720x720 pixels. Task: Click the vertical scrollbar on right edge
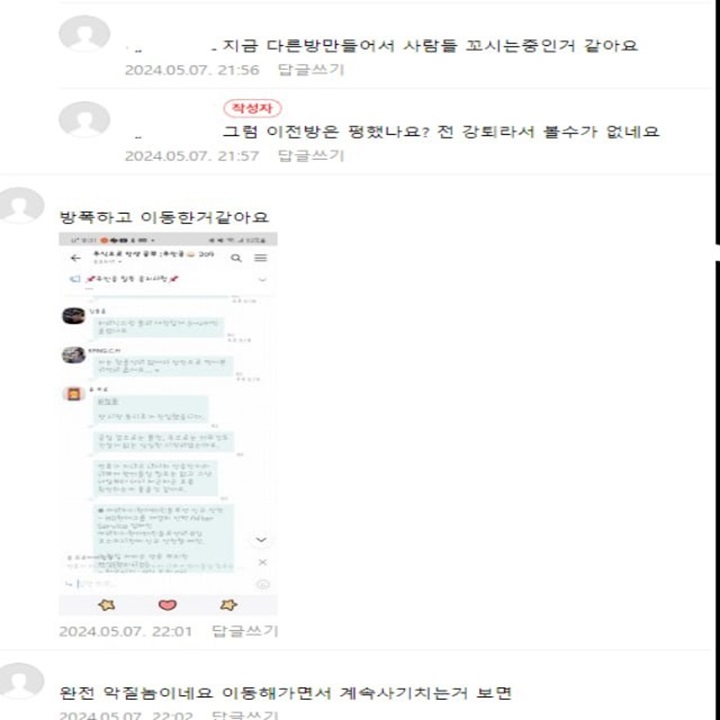tap(717, 360)
